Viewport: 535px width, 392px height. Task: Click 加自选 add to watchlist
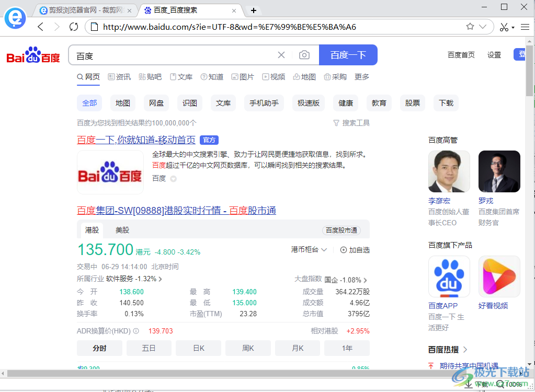355,250
